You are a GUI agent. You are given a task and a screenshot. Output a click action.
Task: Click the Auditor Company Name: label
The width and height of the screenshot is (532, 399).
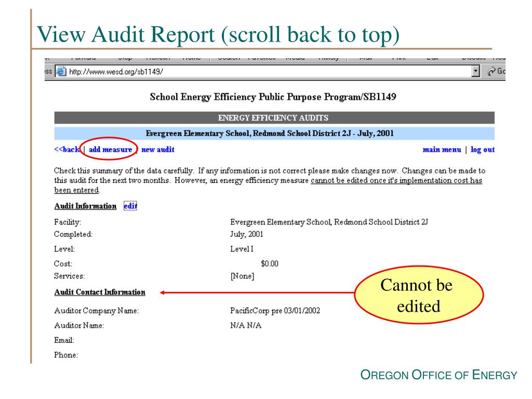96,311
